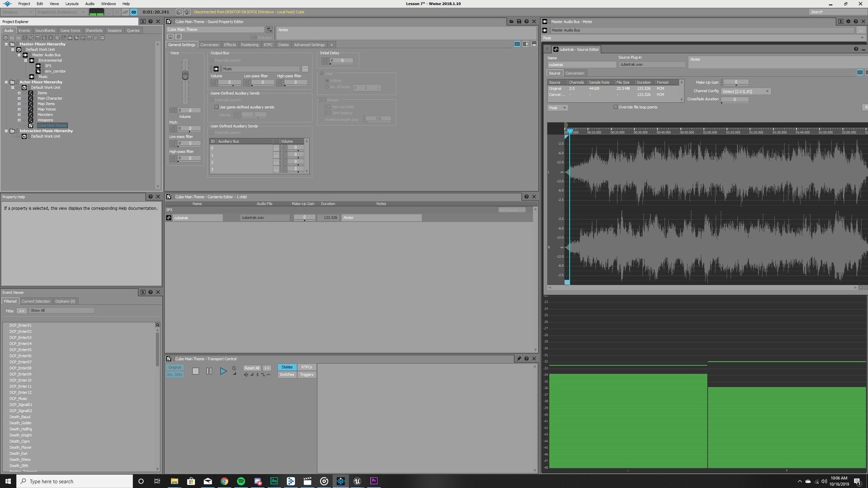The height and width of the screenshot is (488, 868).
Task: Switch to the Effects tab
Action: coord(230,45)
